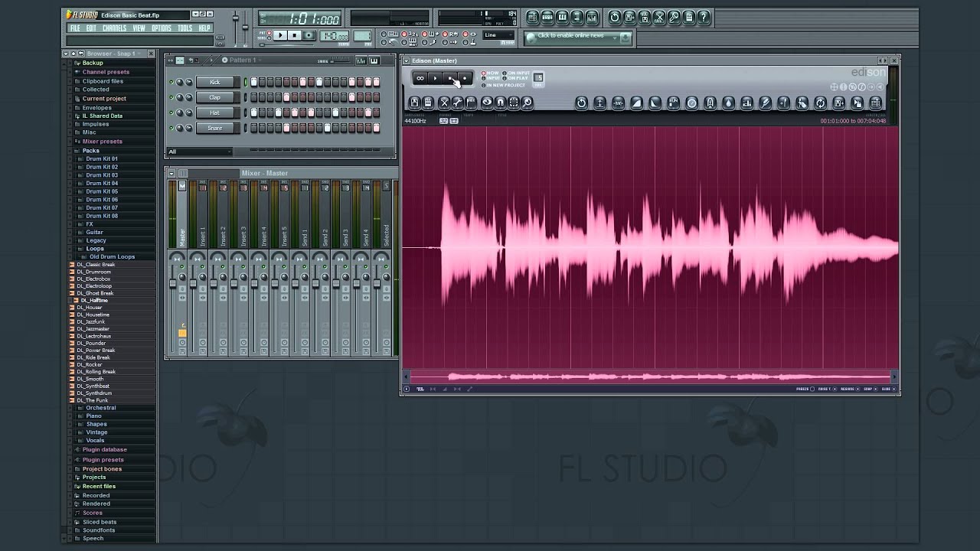Open the CHANNELS menu
The height and width of the screenshot is (551, 980).
[x=114, y=28]
